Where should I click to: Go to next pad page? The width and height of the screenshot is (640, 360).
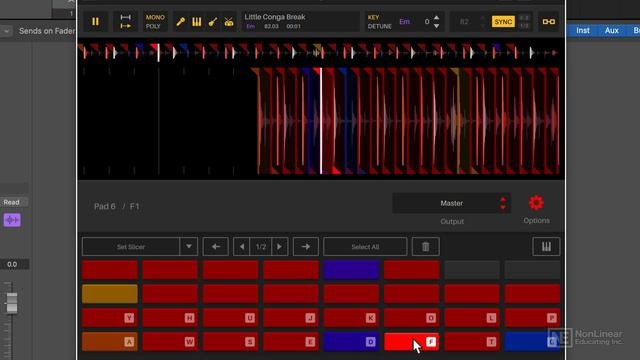(x=280, y=247)
